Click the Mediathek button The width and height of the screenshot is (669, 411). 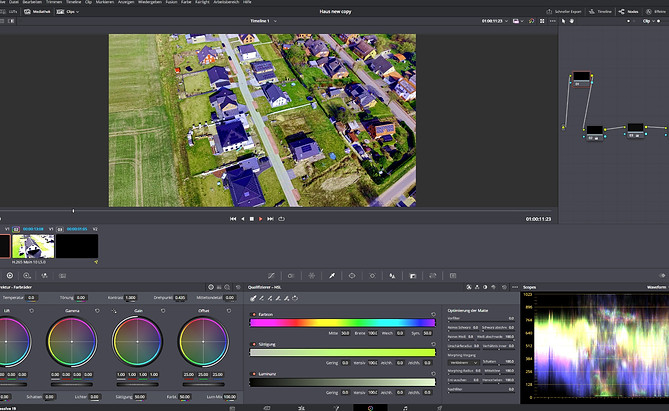pos(37,11)
